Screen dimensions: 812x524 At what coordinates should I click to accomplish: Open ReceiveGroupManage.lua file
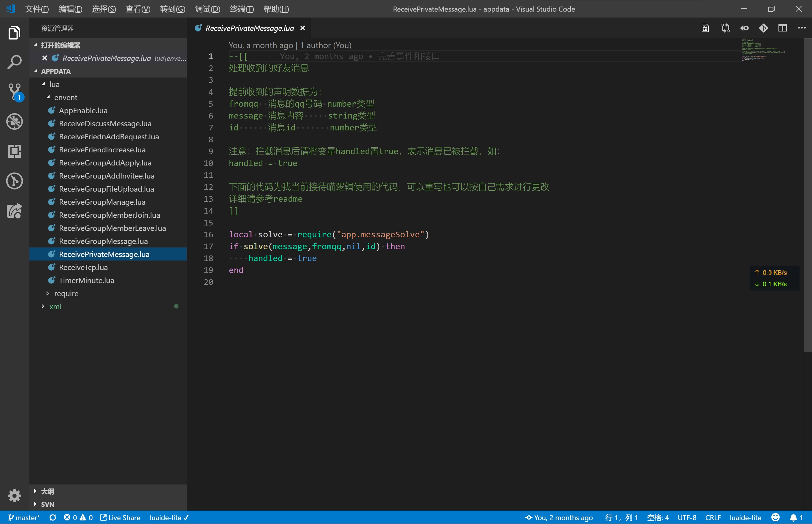coord(108,202)
